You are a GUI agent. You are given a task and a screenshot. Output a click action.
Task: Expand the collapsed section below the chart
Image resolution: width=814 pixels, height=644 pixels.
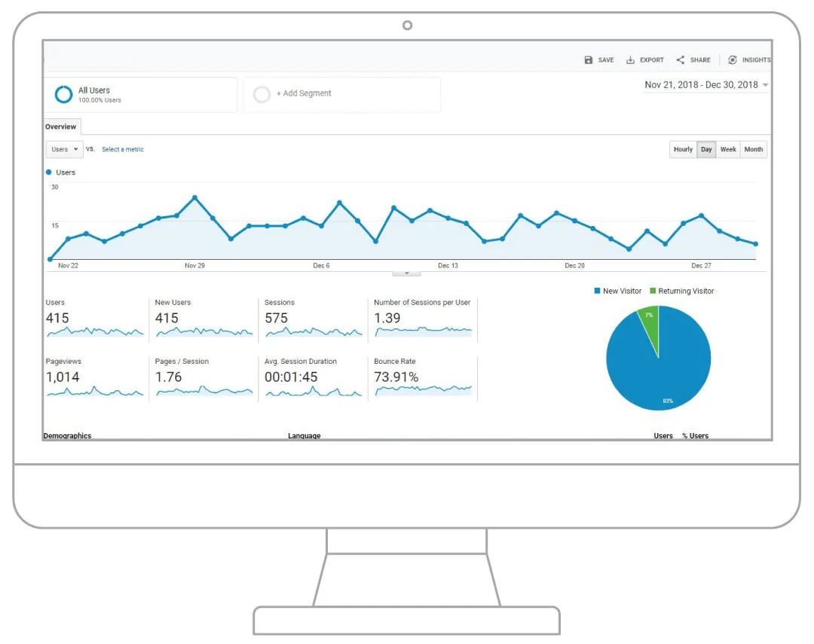click(x=405, y=273)
